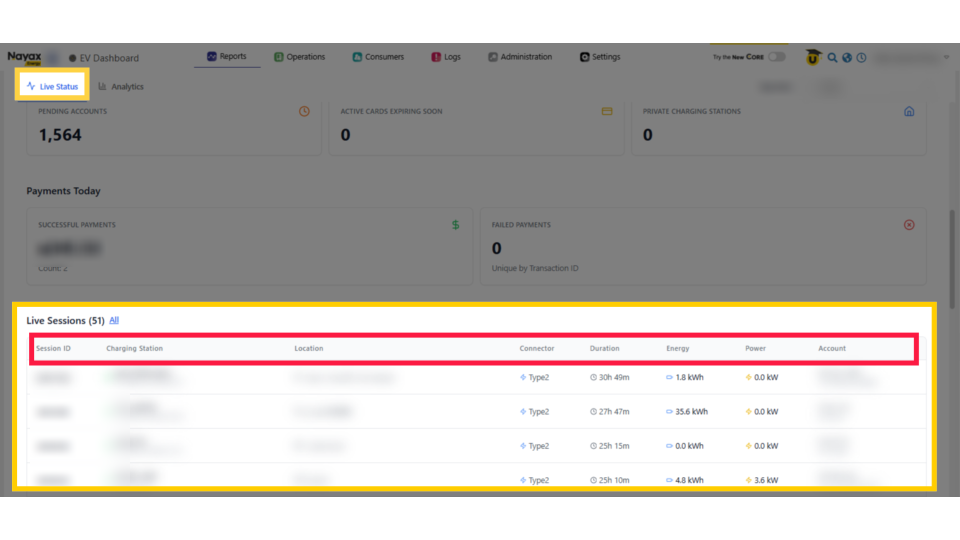This screenshot has width=960, height=540.
Task: Click the page vertical scrollbar
Action: [x=951, y=250]
